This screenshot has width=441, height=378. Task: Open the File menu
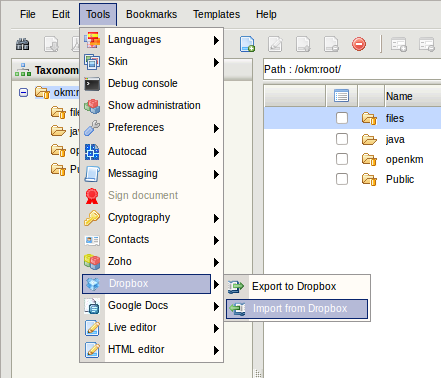(x=27, y=14)
